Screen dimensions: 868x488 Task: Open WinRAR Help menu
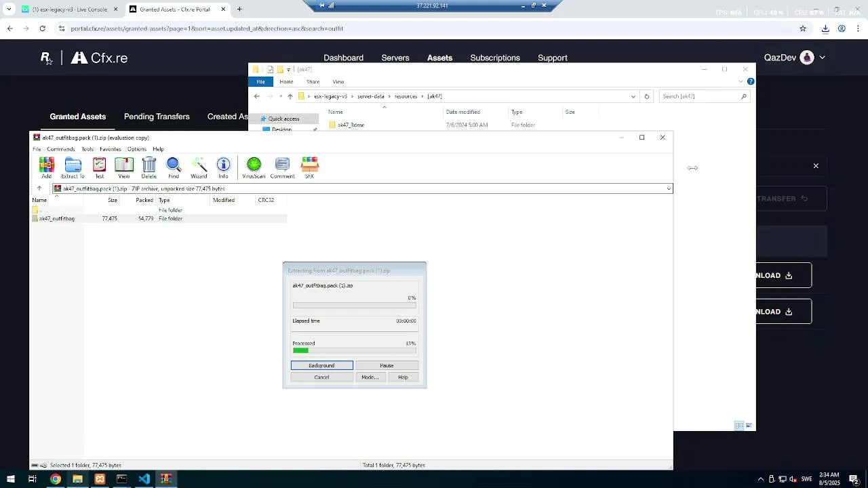(x=158, y=149)
